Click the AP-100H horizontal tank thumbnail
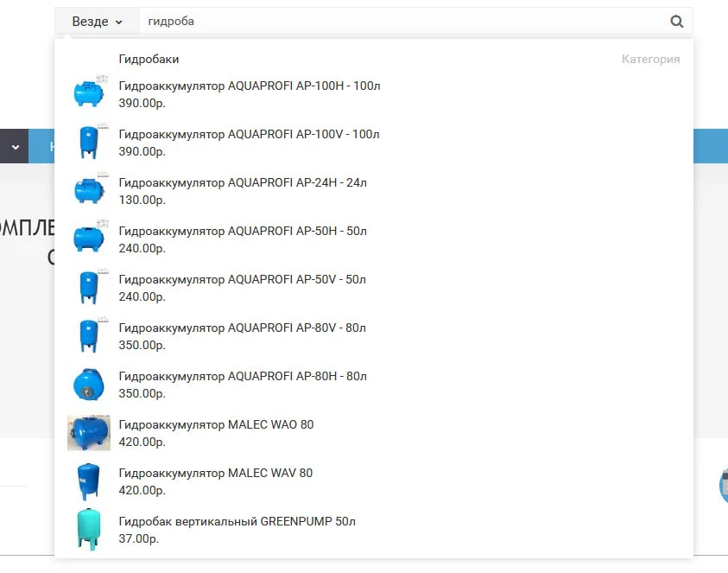728x573 pixels. pos(89,92)
